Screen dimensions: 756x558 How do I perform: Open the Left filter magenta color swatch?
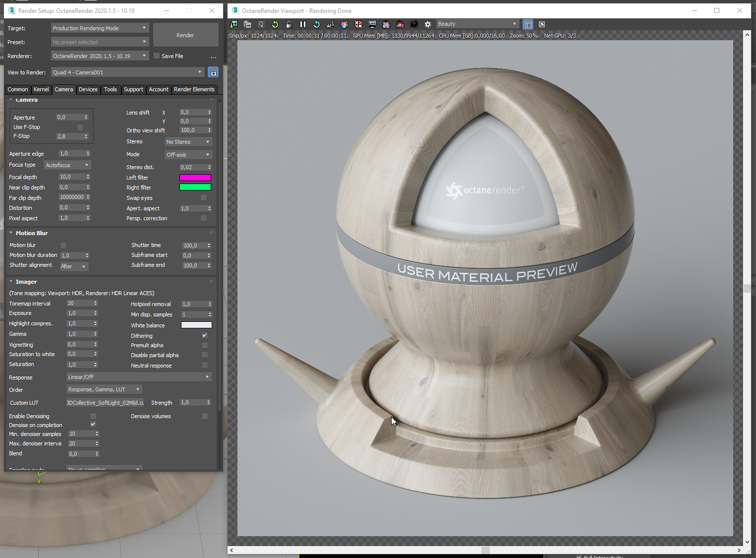[x=195, y=178]
